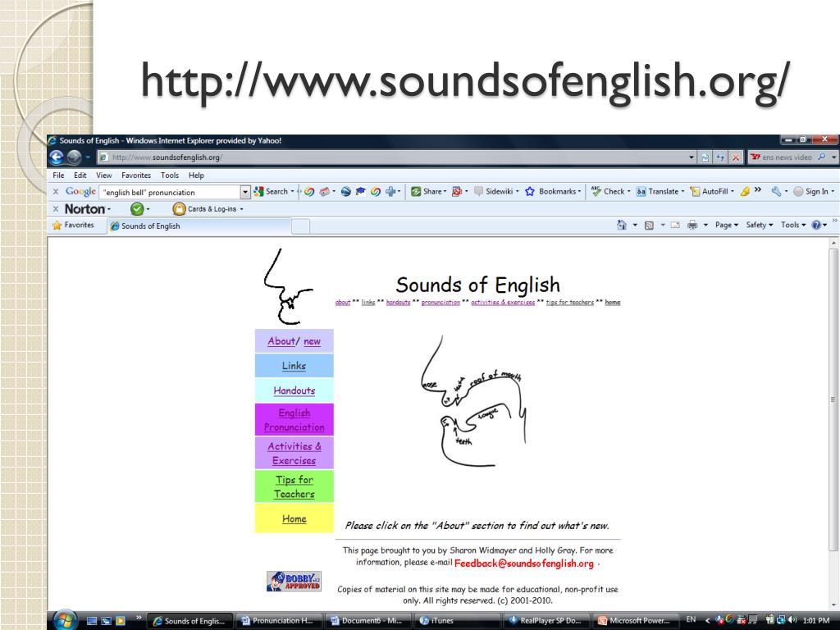Select the Sounds of English tab
The image size is (840, 630).
point(199,226)
